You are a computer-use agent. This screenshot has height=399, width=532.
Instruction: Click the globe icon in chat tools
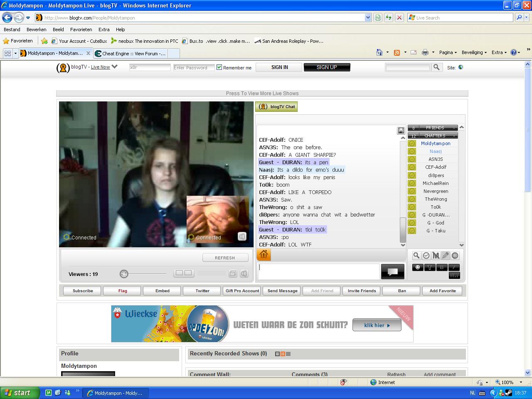click(x=455, y=256)
